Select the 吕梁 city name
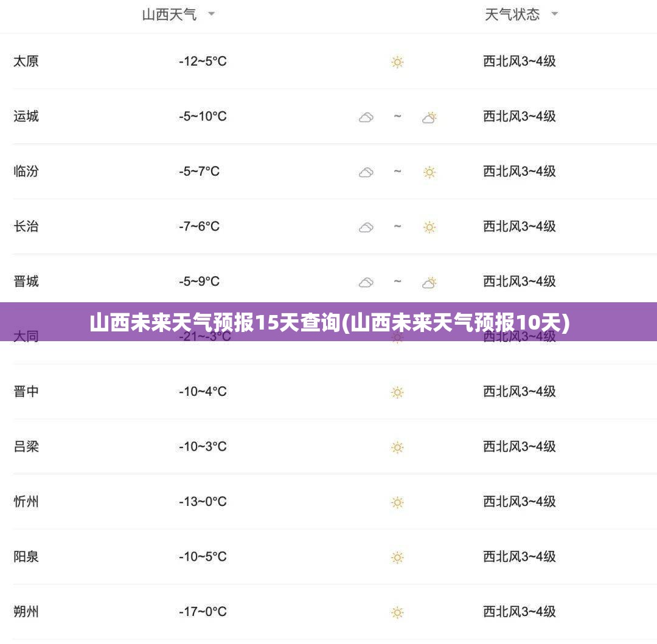 pos(26,446)
